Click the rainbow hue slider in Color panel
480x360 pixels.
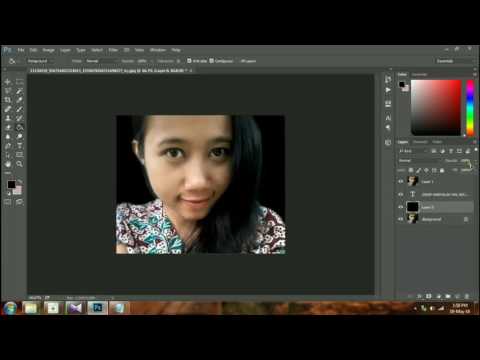(470, 107)
